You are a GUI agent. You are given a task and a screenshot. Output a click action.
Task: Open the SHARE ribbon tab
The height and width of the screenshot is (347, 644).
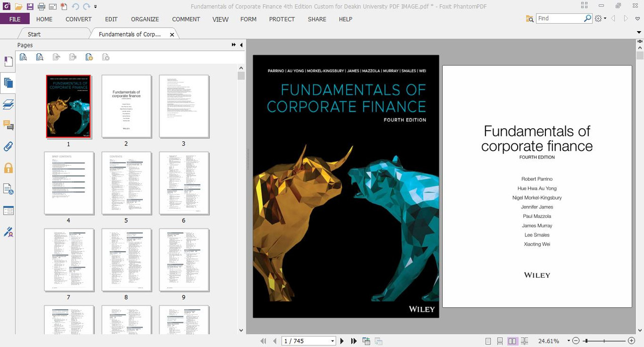(x=317, y=19)
